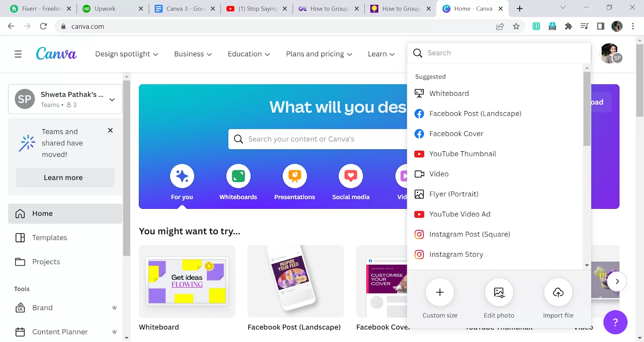The height and width of the screenshot is (342, 644).
Task: Open the Facebook Post (Landscape) thumbnail
Action: [x=296, y=281]
